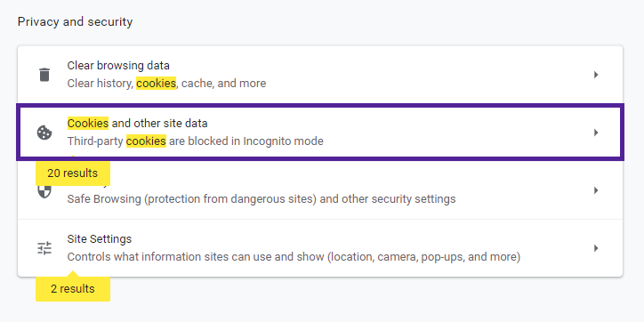644x322 pixels.
Task: Click the 'and other site data' title text
Action: coord(159,124)
